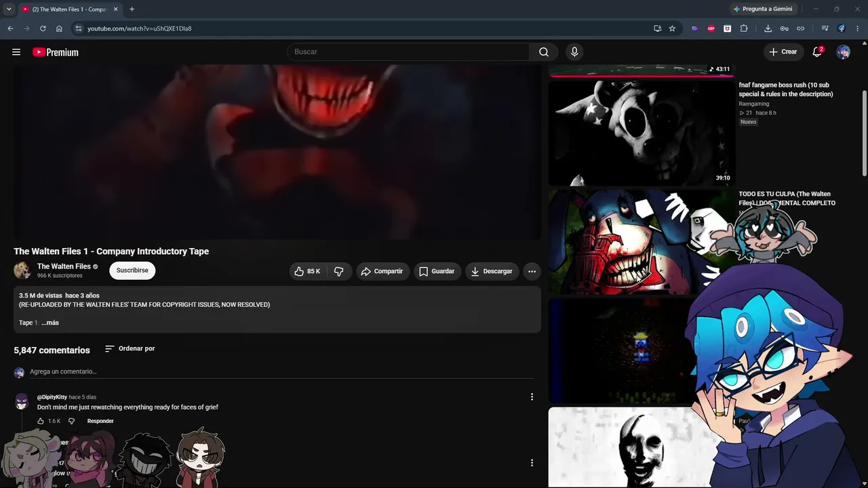
Task: Go to the browser home page
Action: (x=59, y=28)
